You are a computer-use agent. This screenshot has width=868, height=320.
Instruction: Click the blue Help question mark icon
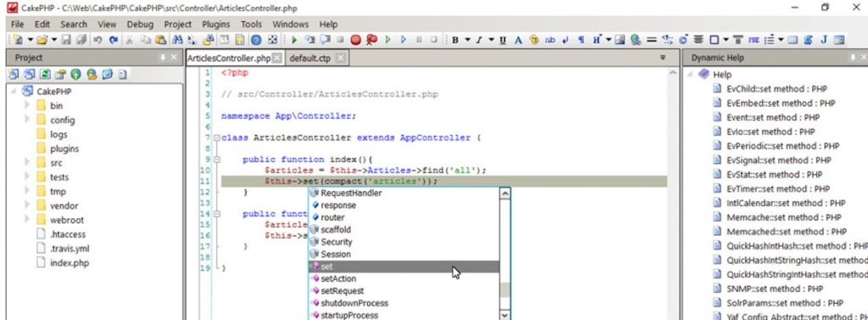[256, 40]
